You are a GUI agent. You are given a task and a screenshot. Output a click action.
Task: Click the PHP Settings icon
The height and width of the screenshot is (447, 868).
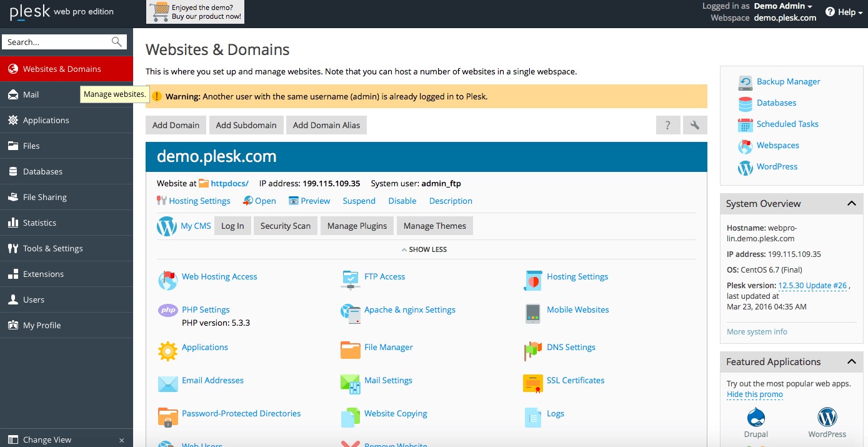click(167, 310)
